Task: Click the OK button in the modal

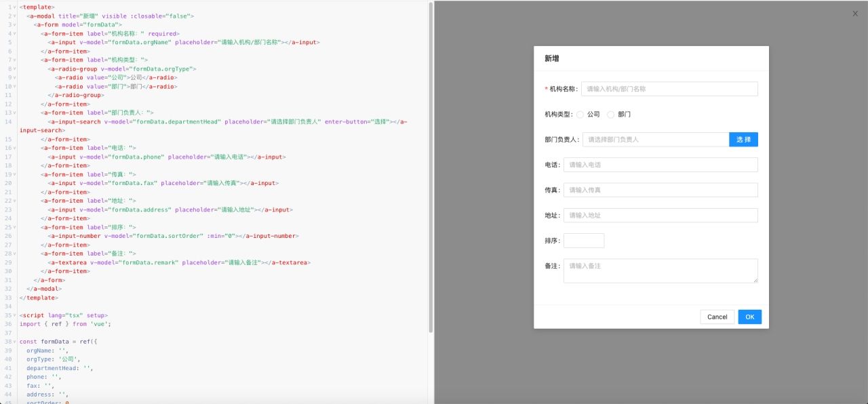Action: click(749, 317)
